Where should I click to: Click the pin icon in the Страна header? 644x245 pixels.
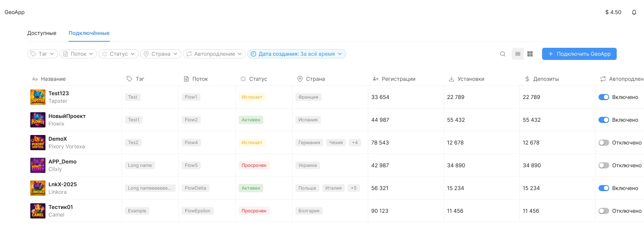tap(300, 79)
